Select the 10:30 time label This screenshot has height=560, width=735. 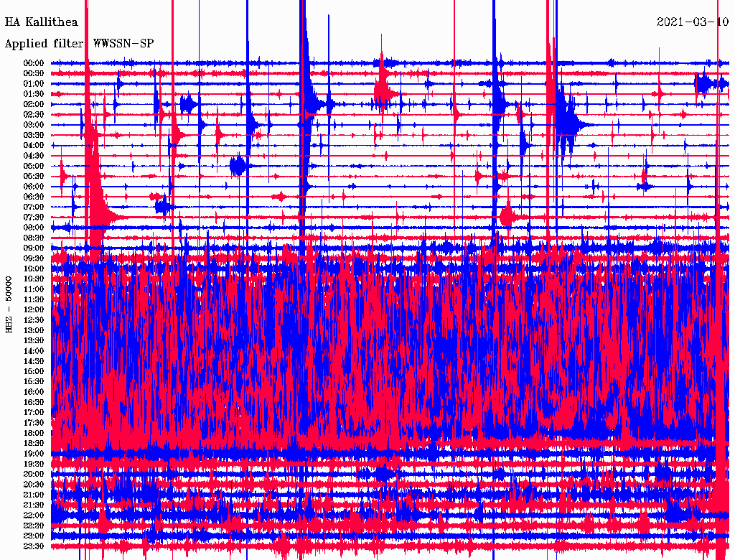(34, 279)
